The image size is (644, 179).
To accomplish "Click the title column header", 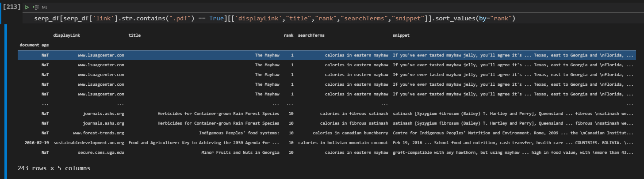I will [134, 35].
